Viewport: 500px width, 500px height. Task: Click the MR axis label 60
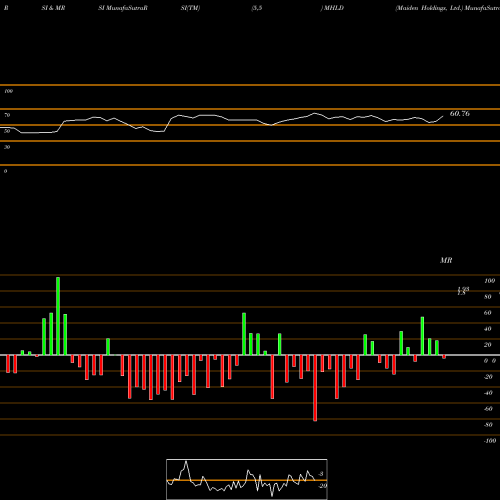(488, 313)
